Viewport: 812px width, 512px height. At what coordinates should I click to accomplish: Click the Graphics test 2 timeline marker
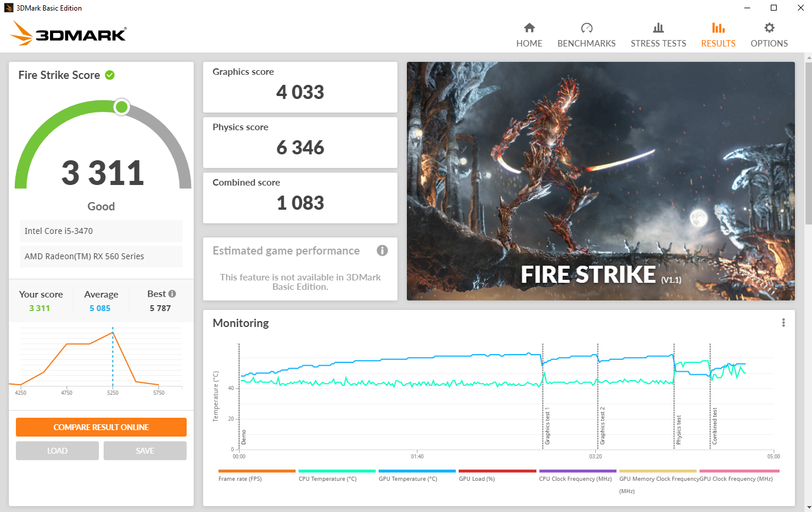pos(602,425)
